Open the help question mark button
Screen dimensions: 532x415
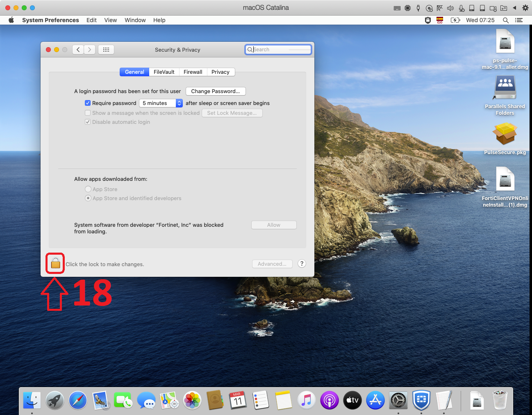pos(302,264)
